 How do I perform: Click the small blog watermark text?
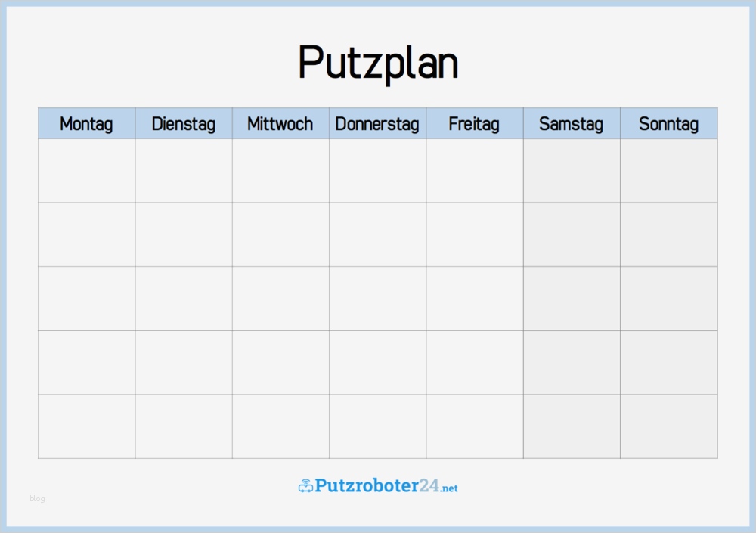[x=37, y=499]
